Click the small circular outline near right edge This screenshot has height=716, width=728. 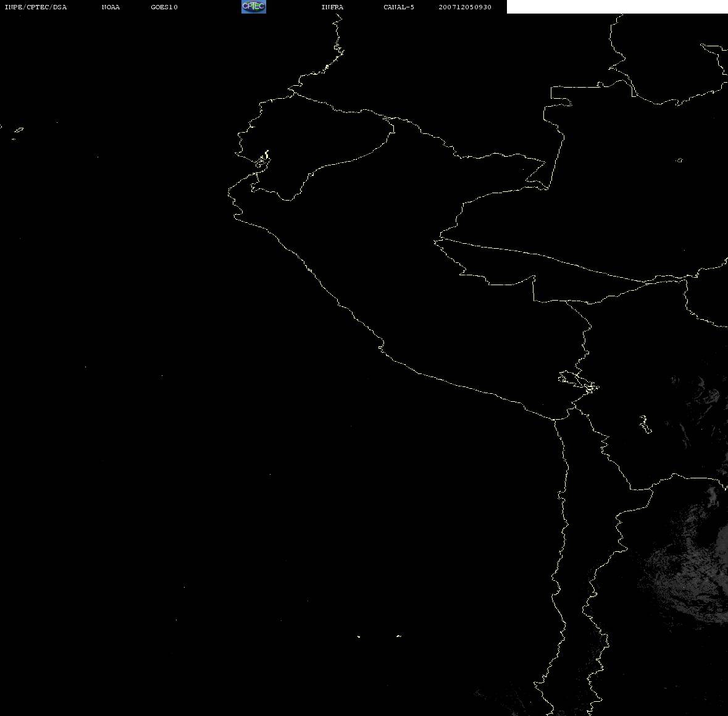point(679,160)
